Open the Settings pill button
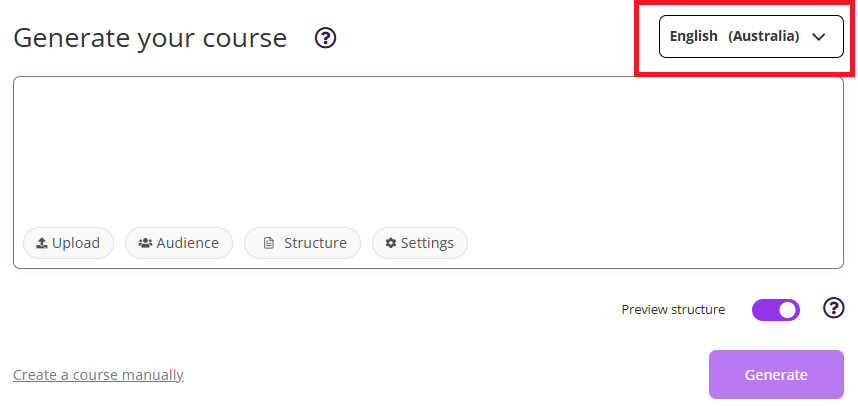This screenshot has width=858, height=412. pyautogui.click(x=420, y=243)
